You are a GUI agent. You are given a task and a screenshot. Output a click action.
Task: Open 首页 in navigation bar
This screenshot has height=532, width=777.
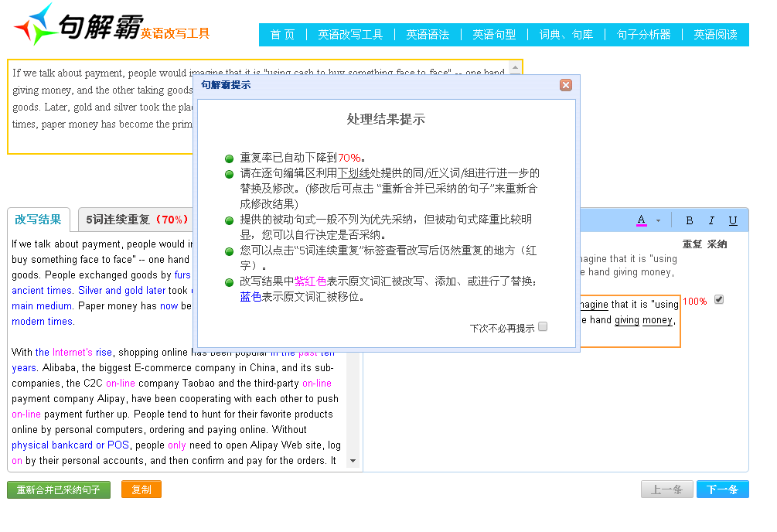[x=282, y=35]
